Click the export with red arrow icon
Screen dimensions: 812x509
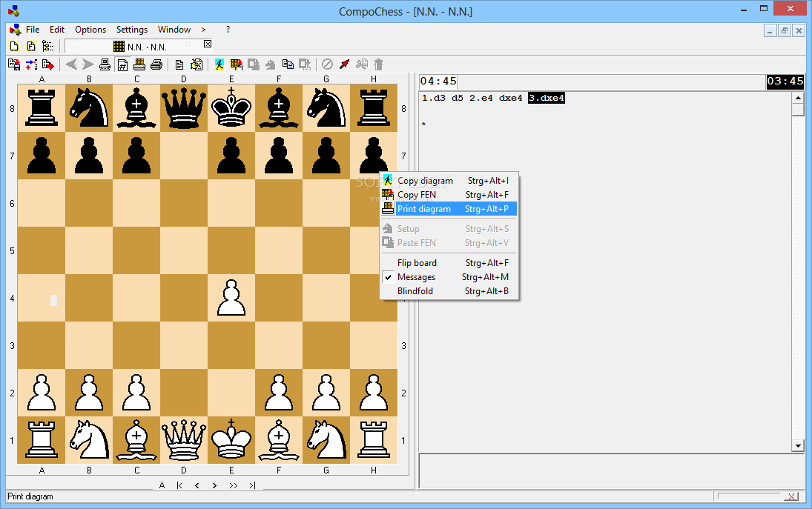coord(47,64)
